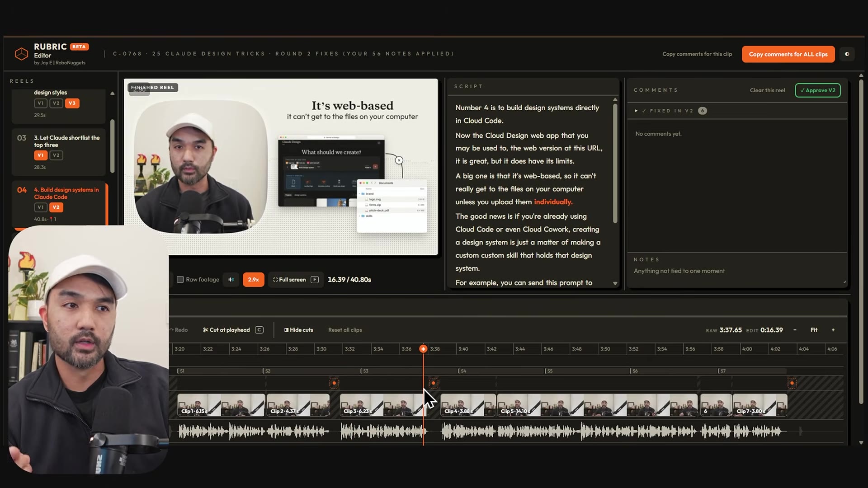This screenshot has height=488, width=868.
Task: Cut at playhead with scissors tool
Action: coord(233,330)
